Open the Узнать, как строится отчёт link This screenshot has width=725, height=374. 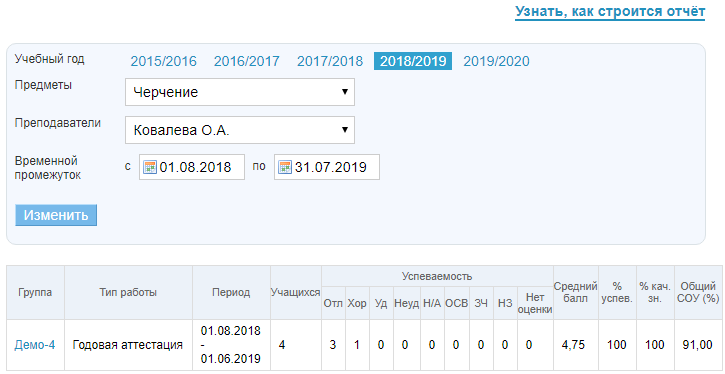point(610,12)
